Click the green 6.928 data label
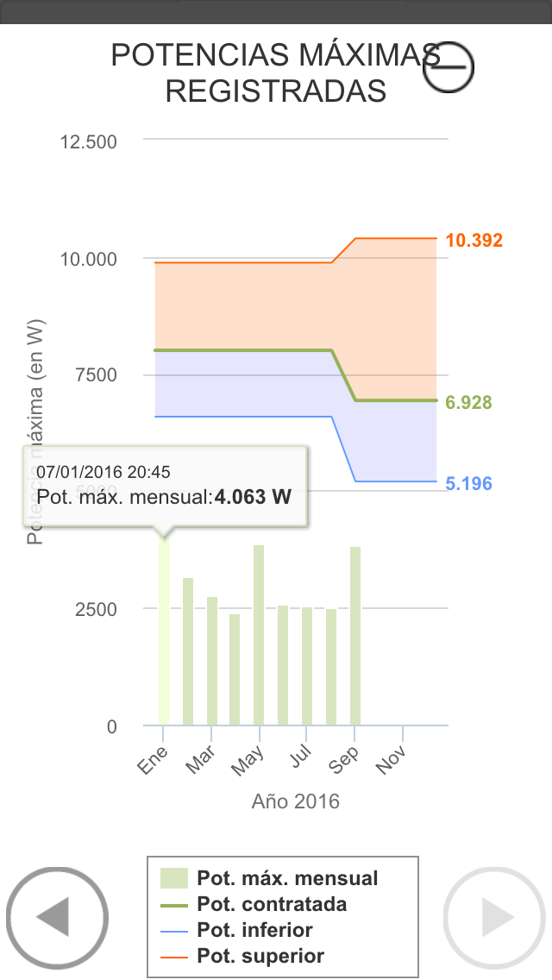 469,402
